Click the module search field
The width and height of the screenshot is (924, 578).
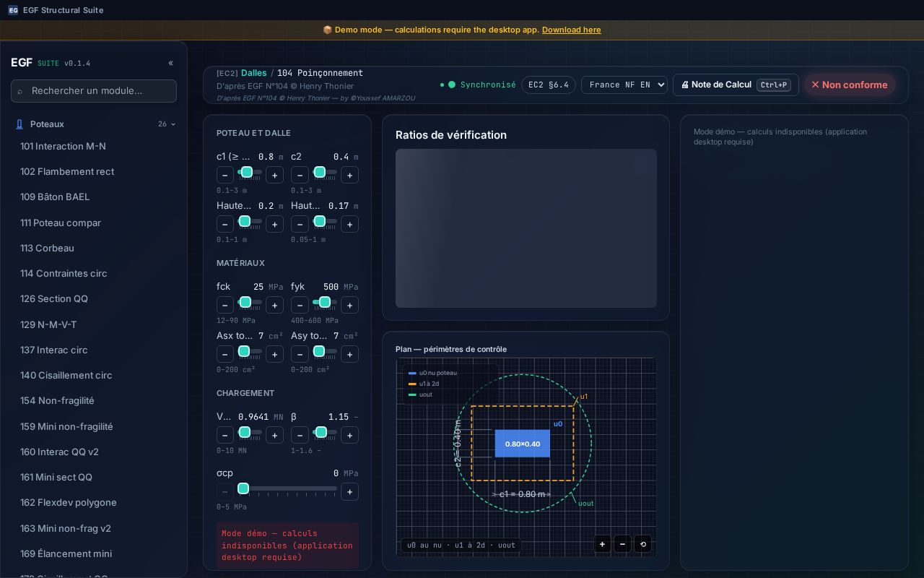click(94, 91)
